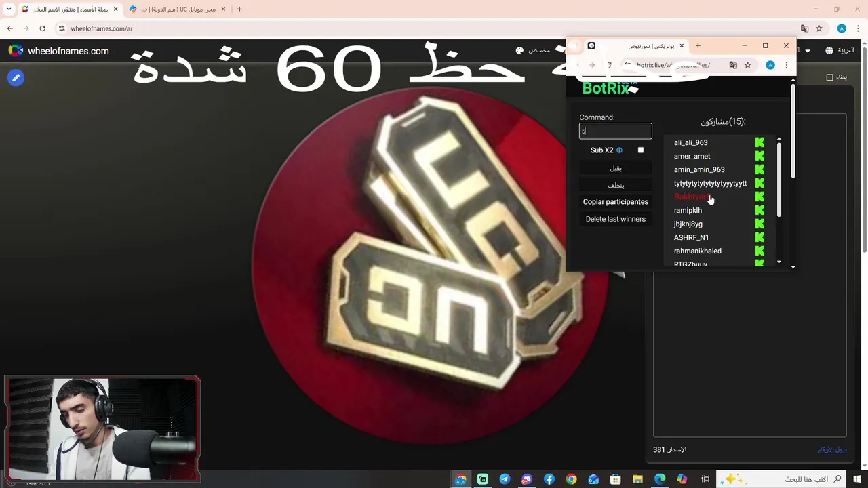
Task: Open three-dot menu in BotRix window
Action: click(786, 65)
